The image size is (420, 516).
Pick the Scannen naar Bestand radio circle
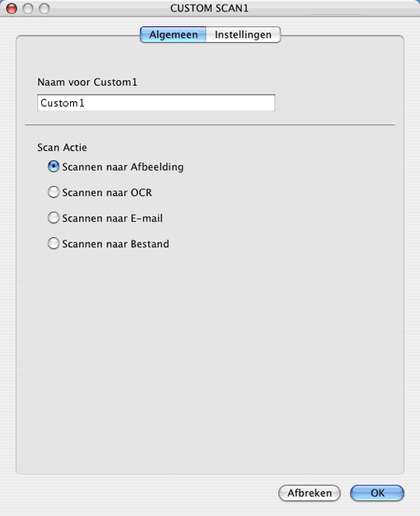click(54, 243)
